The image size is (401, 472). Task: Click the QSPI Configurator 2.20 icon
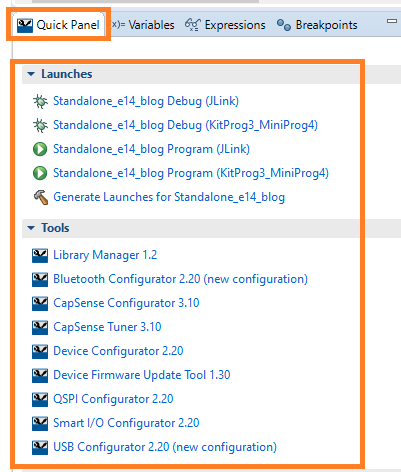pos(40,400)
